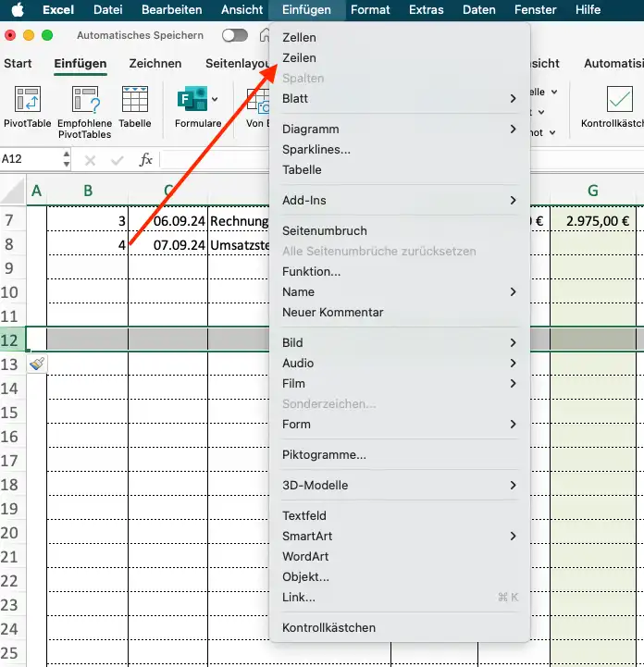Open the Daten menu
644x667 pixels.
pyautogui.click(x=479, y=9)
